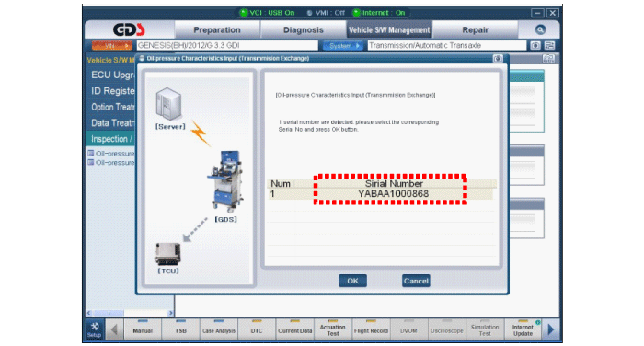Click the layout icon beside the header camera icon
Screen dimensions: 644x346
[x=549, y=46]
